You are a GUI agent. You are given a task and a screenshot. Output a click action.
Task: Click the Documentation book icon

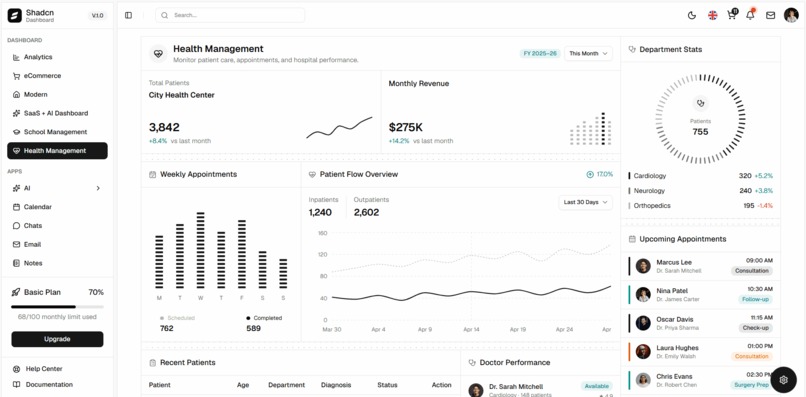pos(16,385)
